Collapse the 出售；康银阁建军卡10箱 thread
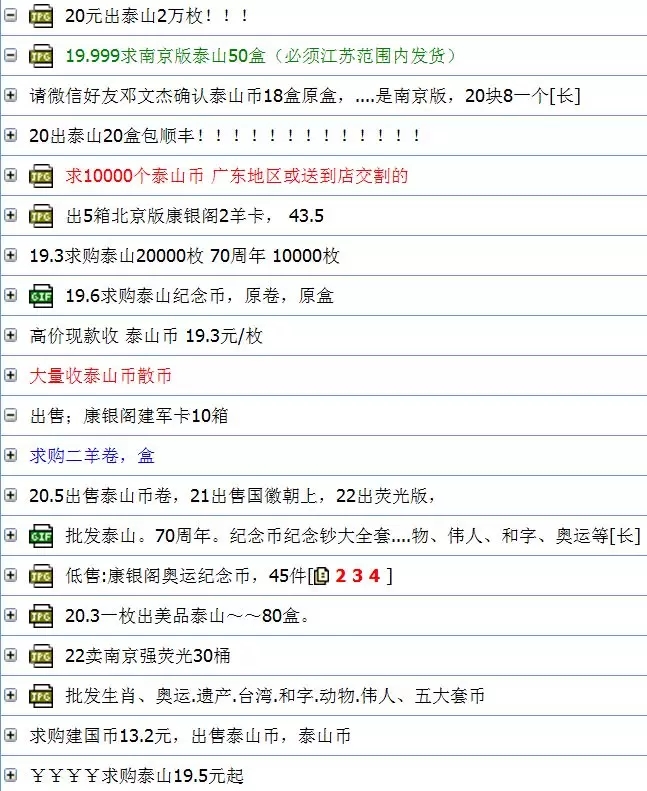Image resolution: width=647 pixels, height=791 pixels. 11,415
